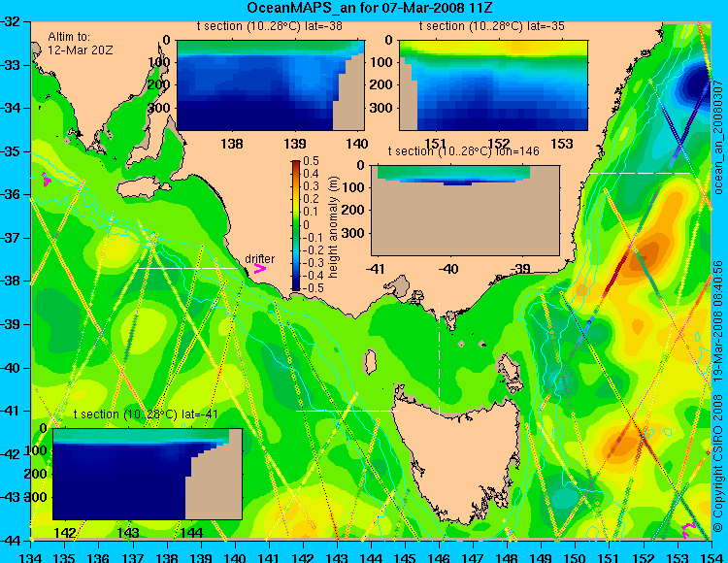Click '144' on the lat=-41 section axis
The width and height of the screenshot is (728, 563).
click(x=192, y=533)
